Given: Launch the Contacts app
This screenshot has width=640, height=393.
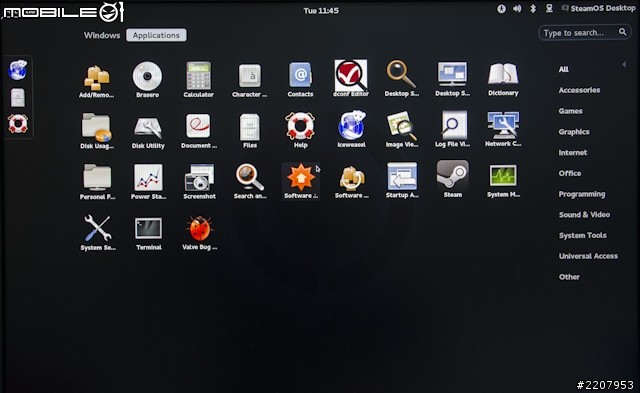Looking at the screenshot, I should [300, 80].
